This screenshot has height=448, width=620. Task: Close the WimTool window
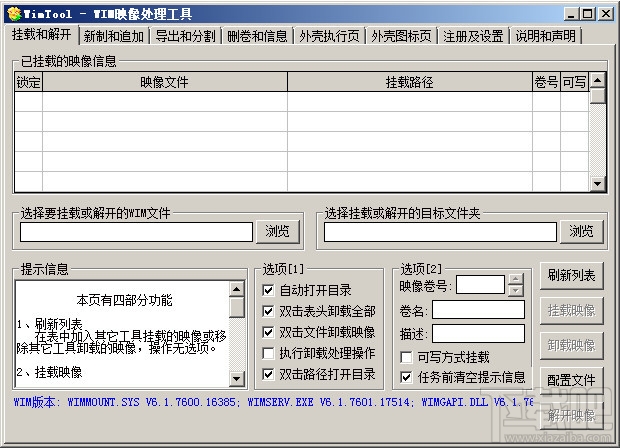click(606, 14)
